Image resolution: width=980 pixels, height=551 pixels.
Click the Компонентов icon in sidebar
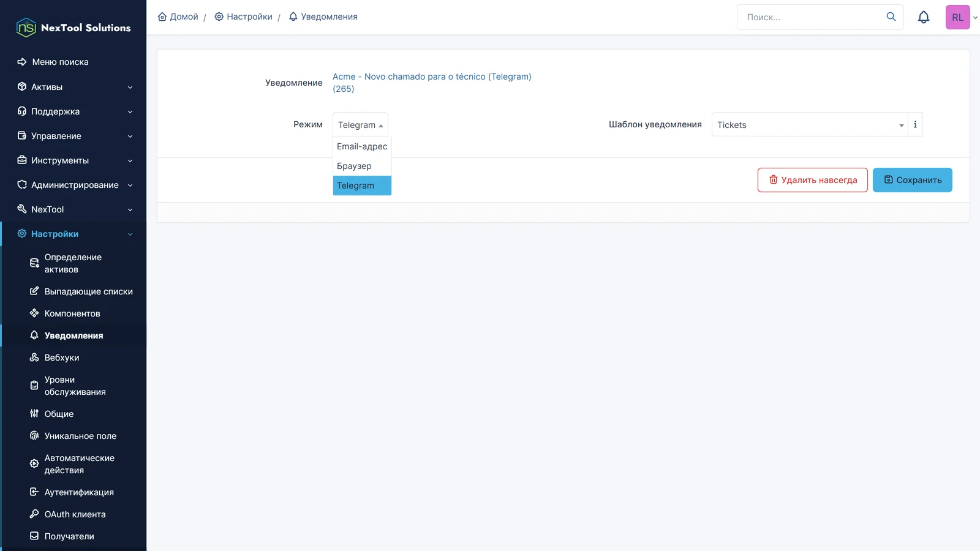(34, 313)
